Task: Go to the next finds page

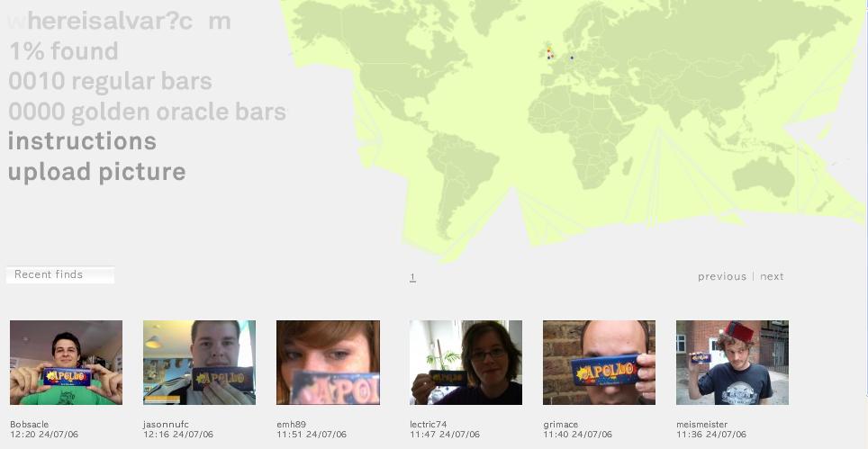Action: click(x=772, y=276)
